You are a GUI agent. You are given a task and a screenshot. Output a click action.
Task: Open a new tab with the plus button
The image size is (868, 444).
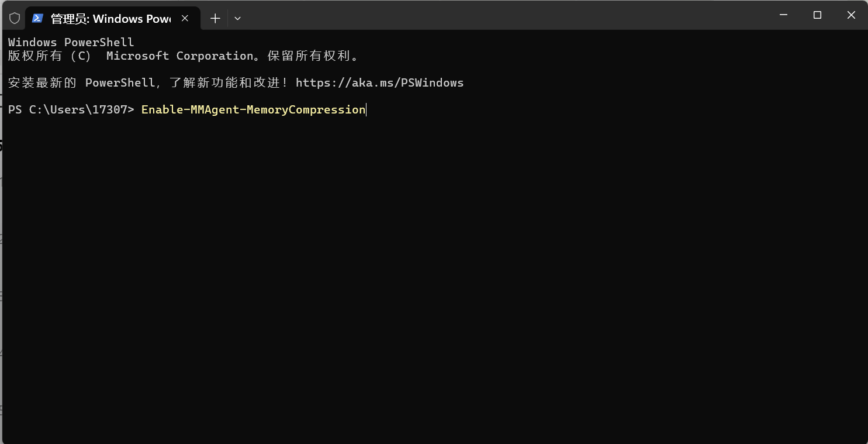(x=215, y=18)
